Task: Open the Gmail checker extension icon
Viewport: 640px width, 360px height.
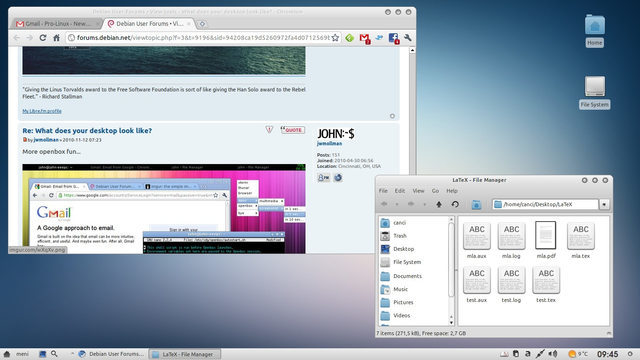Action: pos(364,38)
